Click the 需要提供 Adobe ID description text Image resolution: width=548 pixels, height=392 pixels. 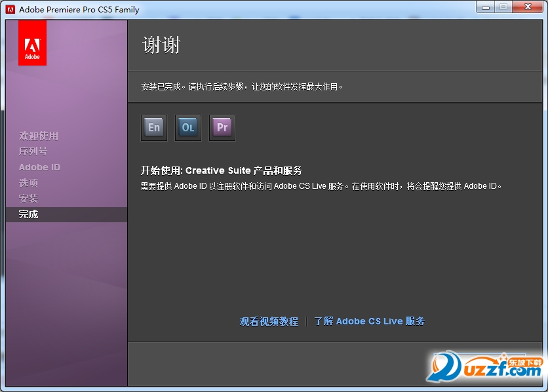tap(321, 186)
